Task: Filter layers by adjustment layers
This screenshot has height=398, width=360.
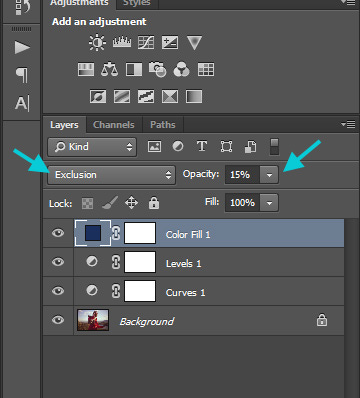Action: [178, 146]
